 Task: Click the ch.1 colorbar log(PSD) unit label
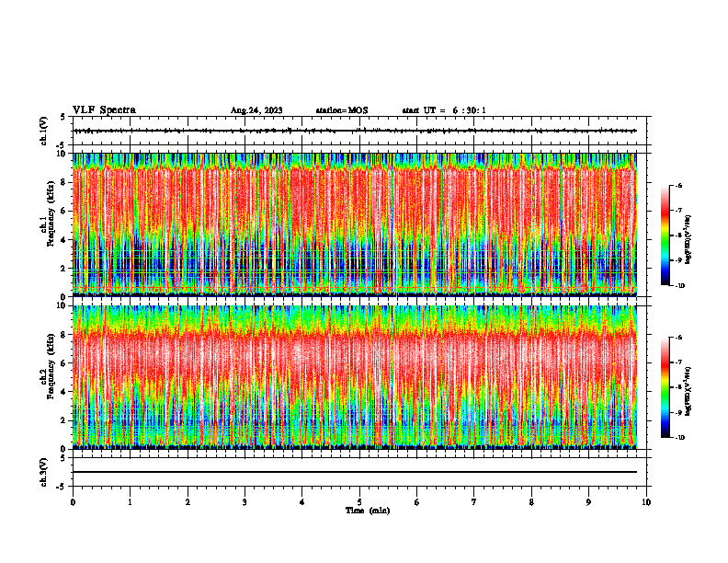tap(688, 240)
